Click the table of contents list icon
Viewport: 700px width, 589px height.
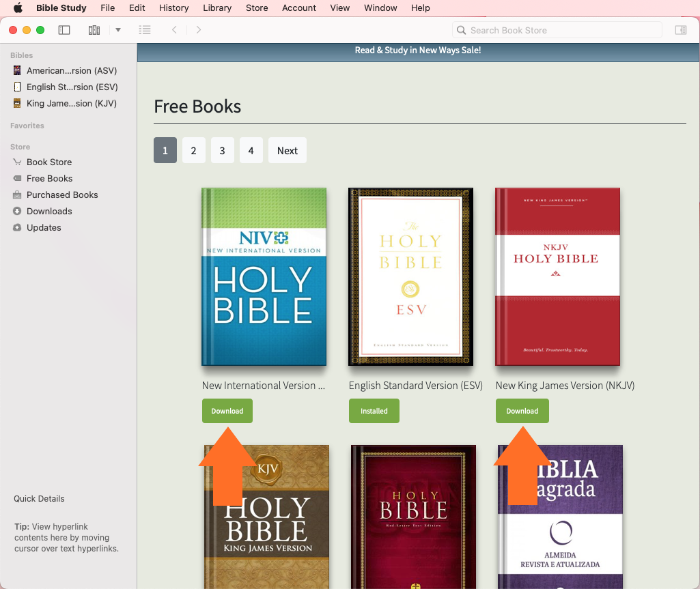(x=145, y=30)
